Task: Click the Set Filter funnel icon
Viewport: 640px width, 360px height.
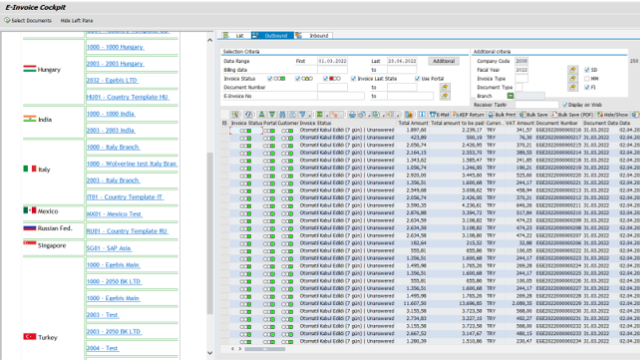Action: point(302,115)
